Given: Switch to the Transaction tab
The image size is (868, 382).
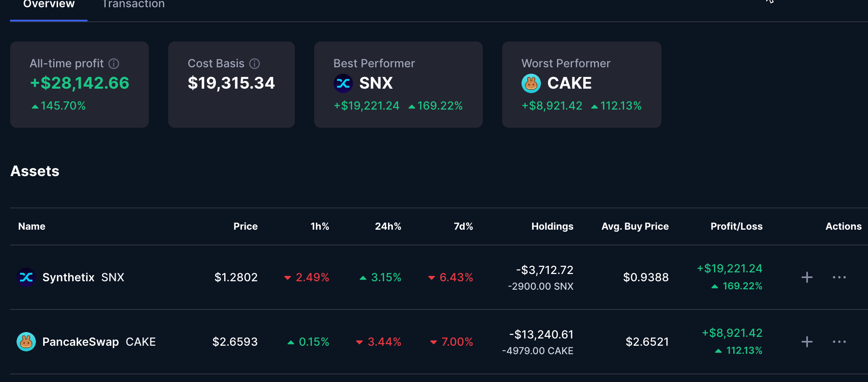Looking at the screenshot, I should [x=133, y=5].
